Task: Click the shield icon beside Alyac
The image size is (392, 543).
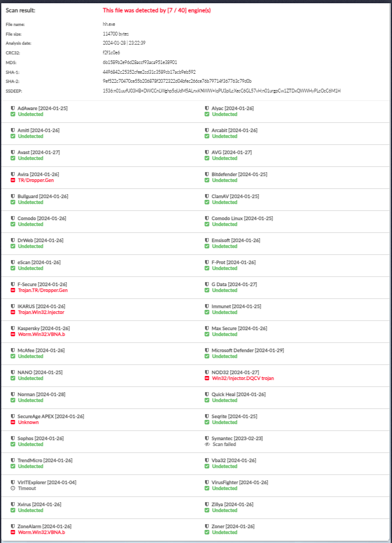Action: click(x=207, y=108)
